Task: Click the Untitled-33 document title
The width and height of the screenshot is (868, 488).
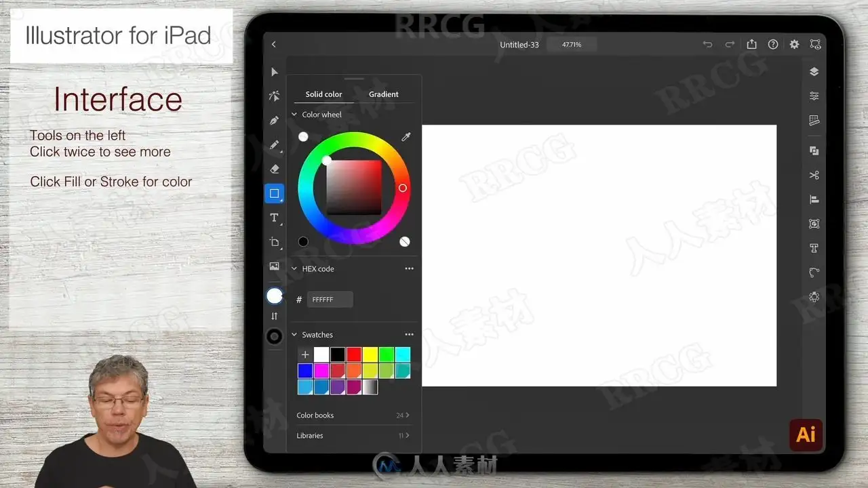Action: (519, 45)
